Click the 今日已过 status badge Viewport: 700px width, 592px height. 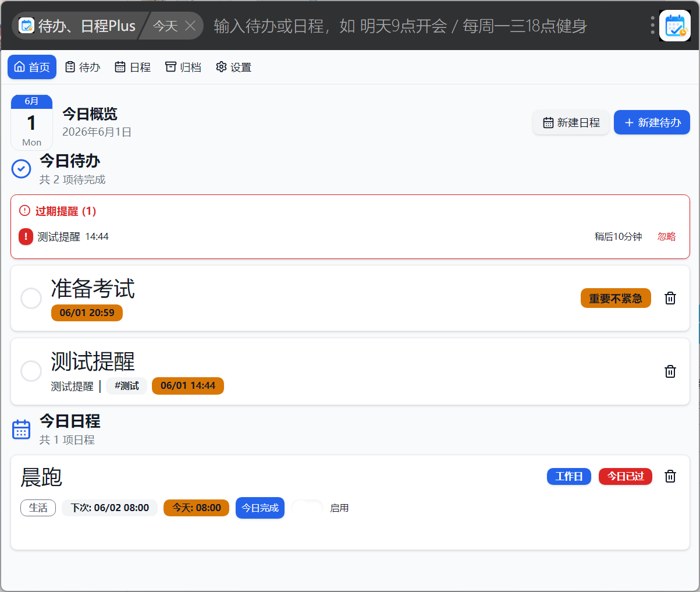tap(626, 476)
